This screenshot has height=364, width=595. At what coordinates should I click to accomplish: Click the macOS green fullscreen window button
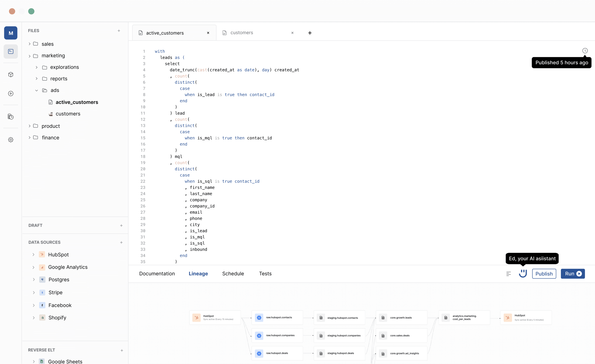pyautogui.click(x=31, y=11)
